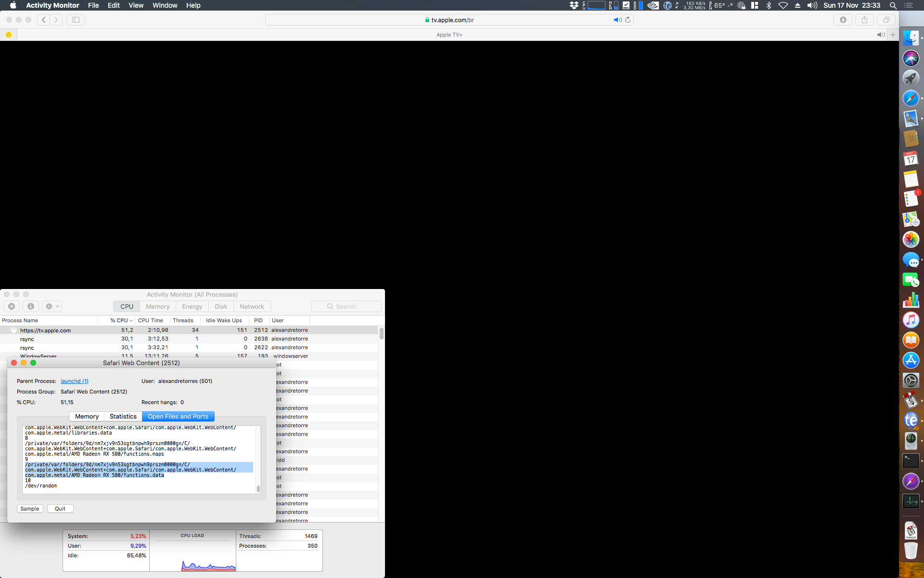Screen dimensions: 924x578
Task: Open Numbers chart icon in Dock
Action: [911, 300]
